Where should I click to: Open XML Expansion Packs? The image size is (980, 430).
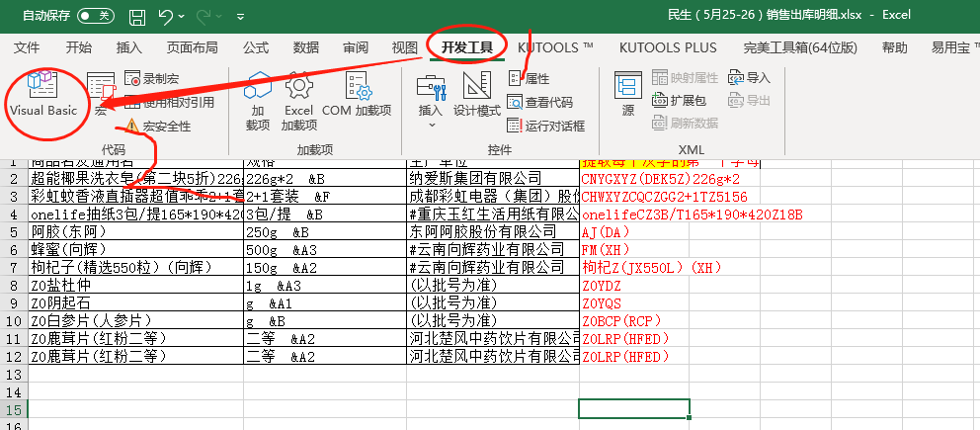(679, 100)
